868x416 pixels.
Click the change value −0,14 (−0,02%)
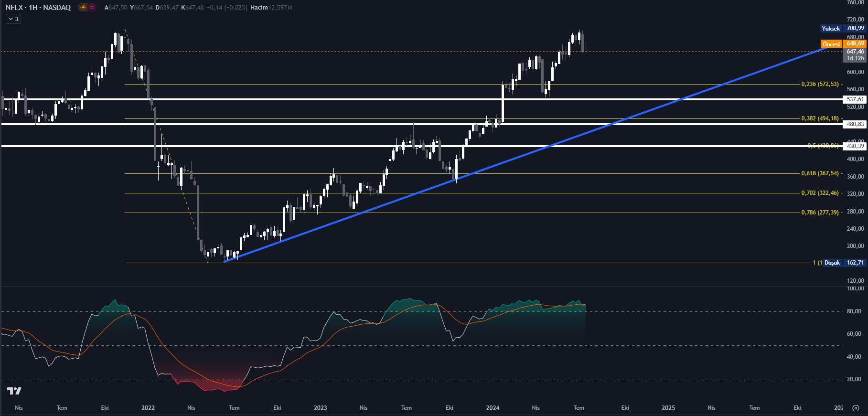coord(227,8)
